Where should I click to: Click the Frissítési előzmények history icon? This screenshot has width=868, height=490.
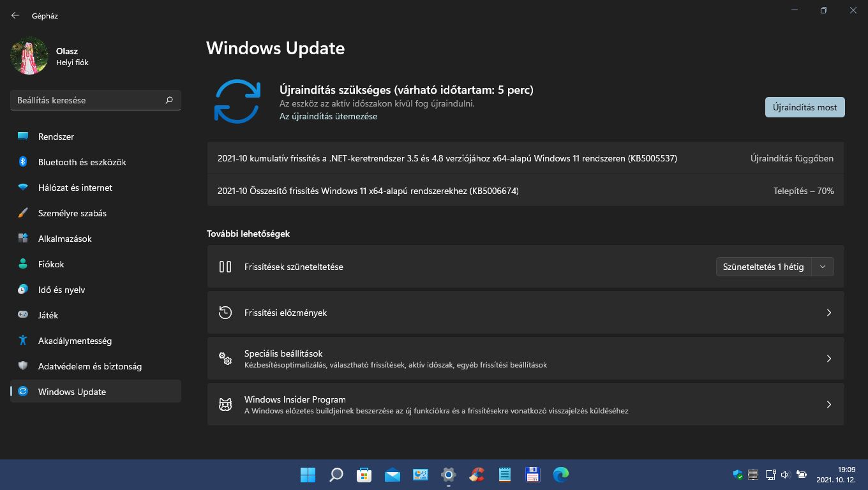(x=225, y=313)
